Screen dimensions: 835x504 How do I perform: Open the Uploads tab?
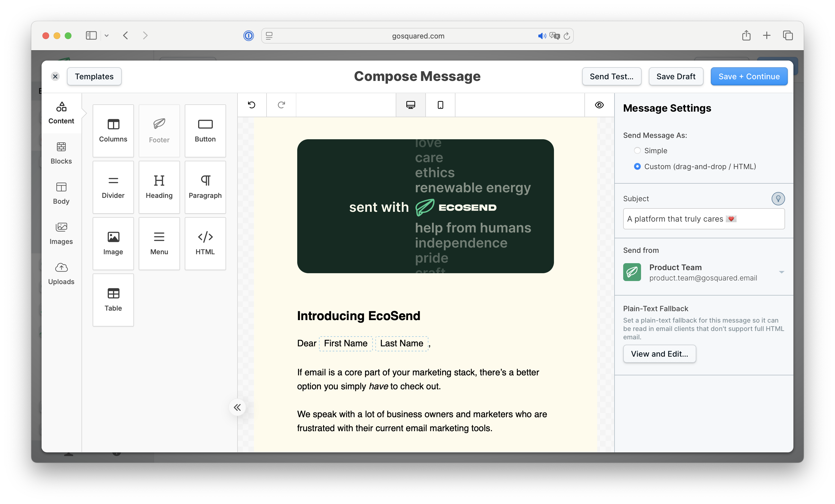point(61,274)
